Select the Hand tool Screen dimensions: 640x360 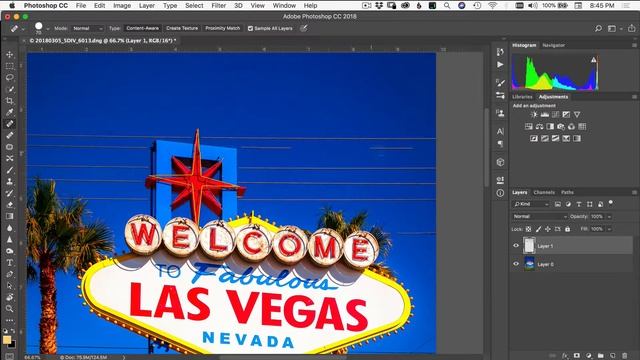coord(9,297)
